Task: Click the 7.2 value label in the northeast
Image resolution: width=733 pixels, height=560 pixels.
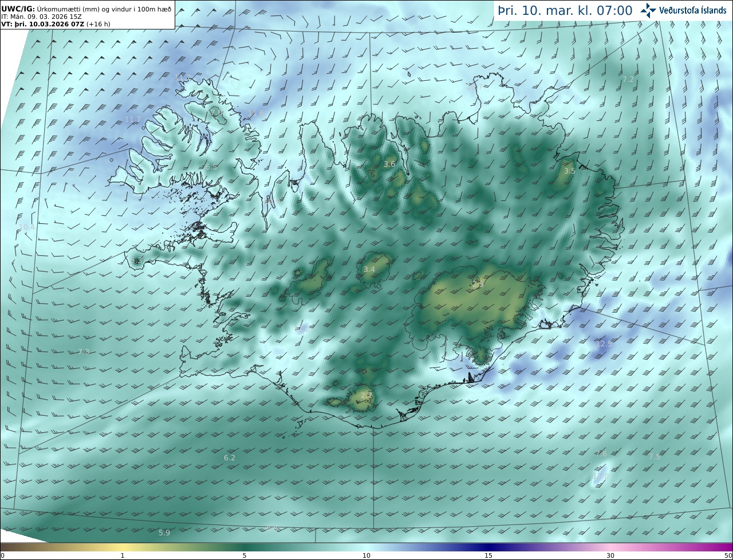Action: (x=628, y=79)
